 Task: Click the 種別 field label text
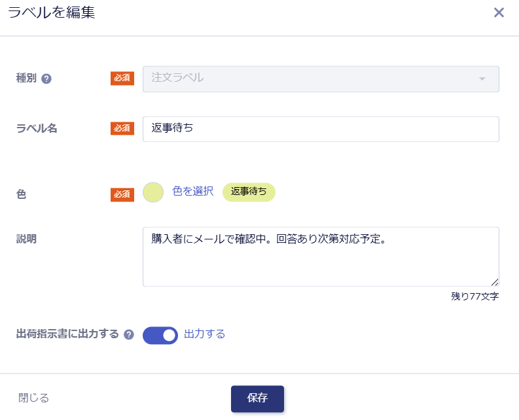coord(26,78)
